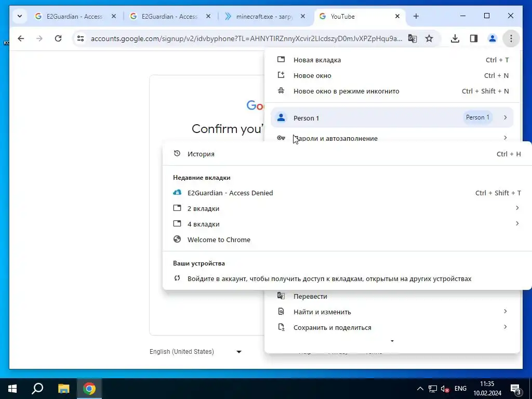Screen dimensions: 532x399
Task: Open File Explorer from taskbar
Action: [x=63, y=389]
